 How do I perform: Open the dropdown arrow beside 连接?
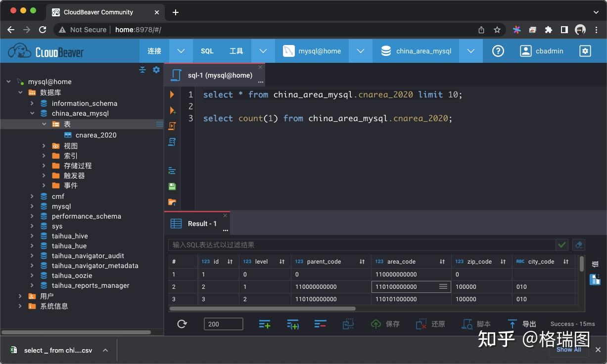[181, 51]
